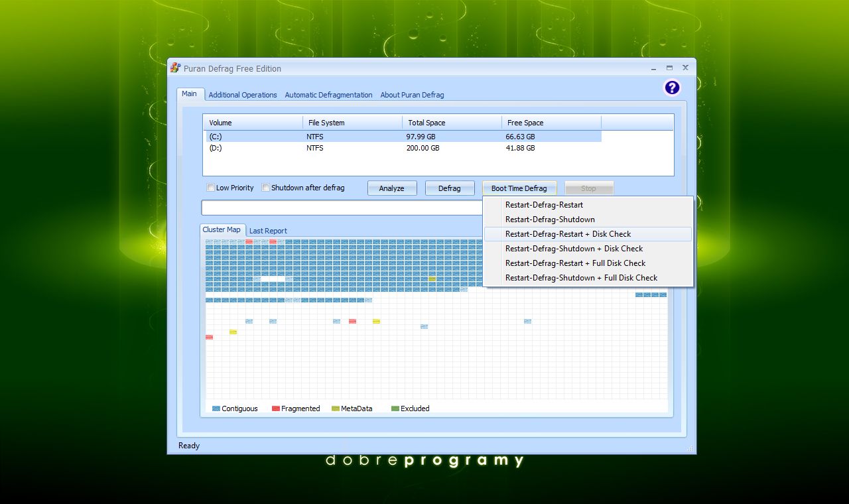Open the Boot Time Defrag dropdown button
The height and width of the screenshot is (504, 849).
click(519, 188)
